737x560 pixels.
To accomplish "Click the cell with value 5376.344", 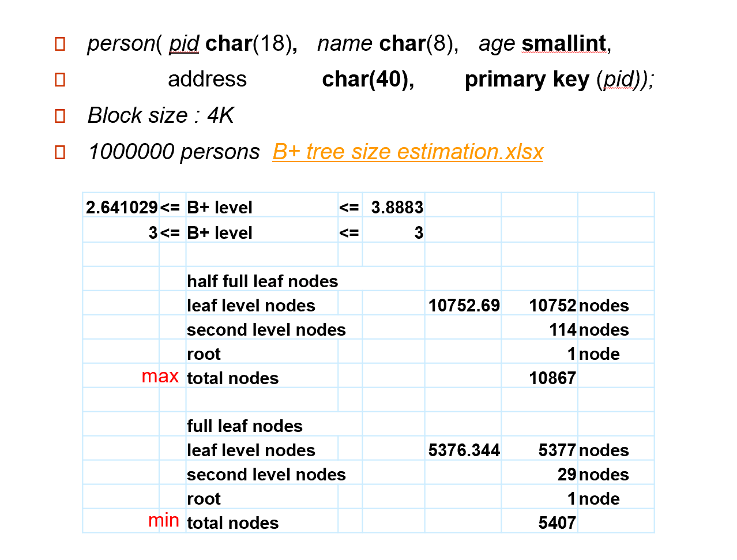I will [464, 450].
